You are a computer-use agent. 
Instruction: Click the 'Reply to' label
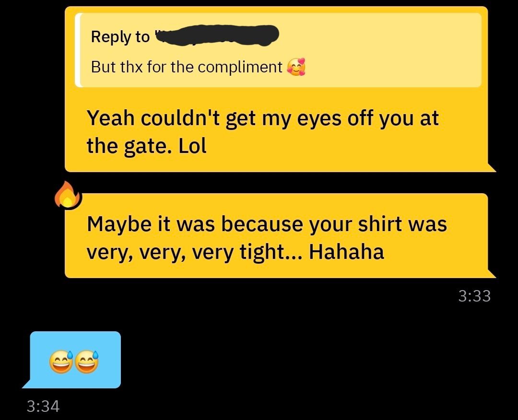[120, 36]
